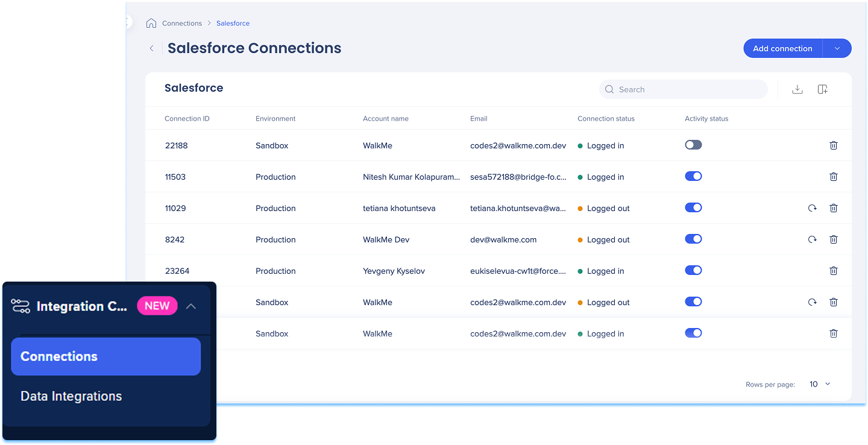Reconnect connection 8242 with refresh icon
Screen dimensions: 868x445
click(x=813, y=239)
